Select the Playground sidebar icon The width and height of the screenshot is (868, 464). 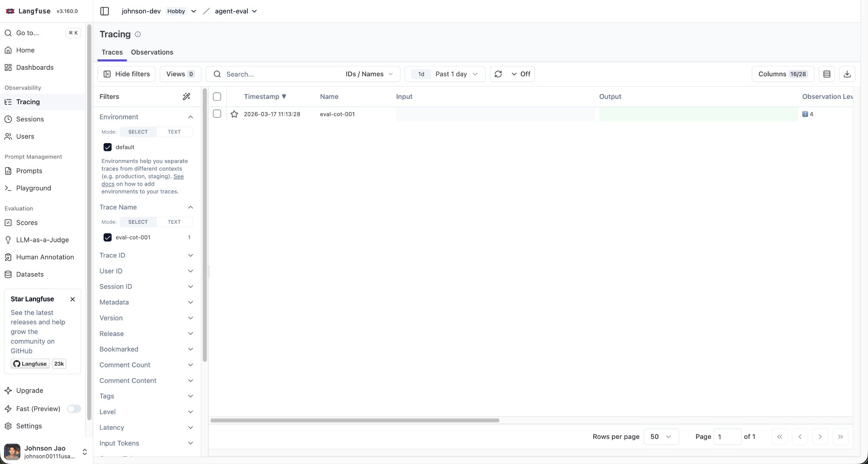9,188
